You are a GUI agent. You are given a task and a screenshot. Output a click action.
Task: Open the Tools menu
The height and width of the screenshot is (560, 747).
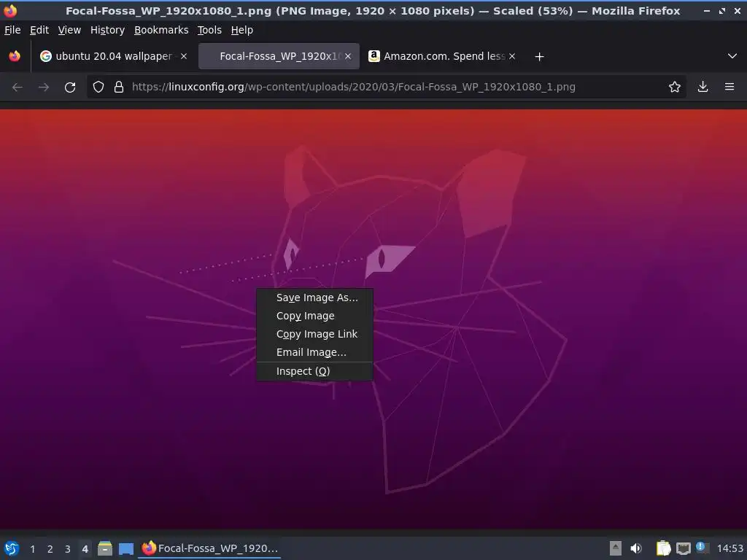coord(209,30)
